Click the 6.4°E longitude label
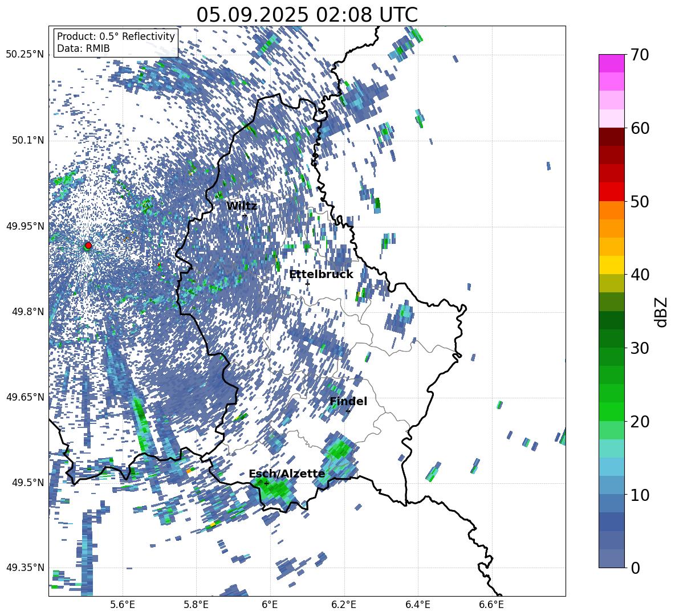The height and width of the screenshot is (616, 675). 417,605
